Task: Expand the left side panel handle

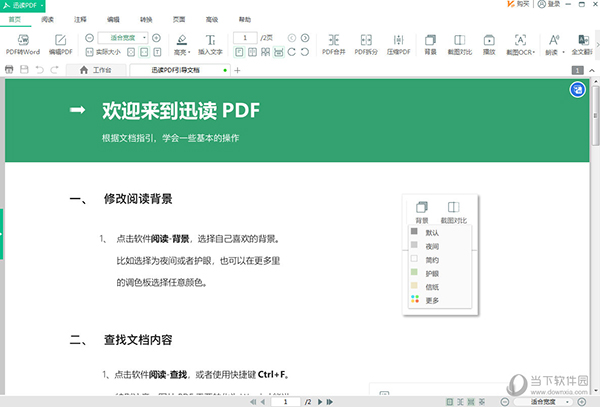Action: tap(2, 234)
